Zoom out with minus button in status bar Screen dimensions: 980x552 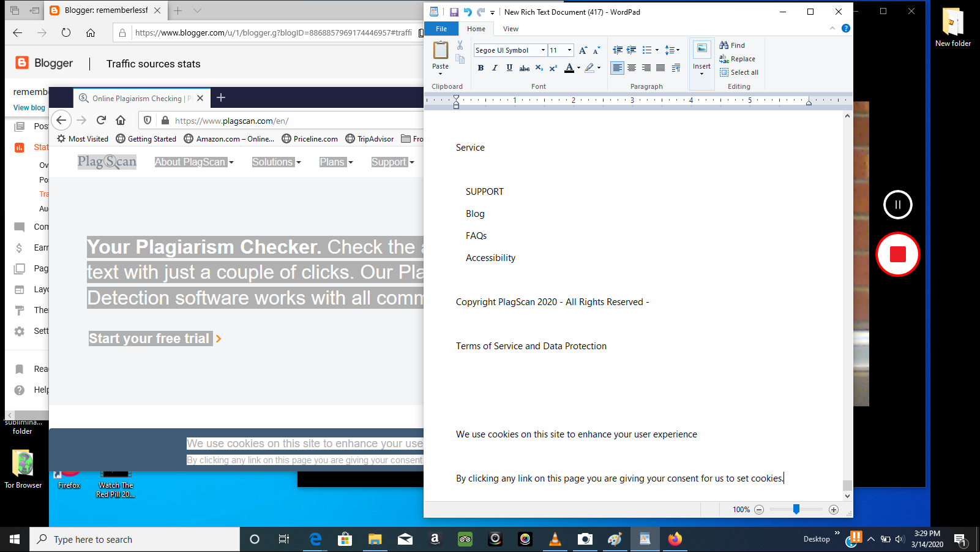(x=759, y=510)
